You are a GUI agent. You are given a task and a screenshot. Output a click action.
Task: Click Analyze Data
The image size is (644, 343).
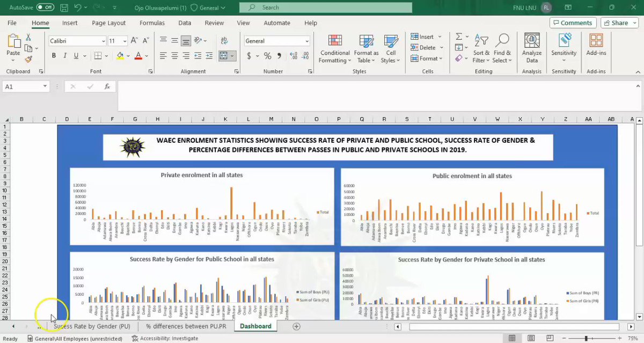pos(532,49)
